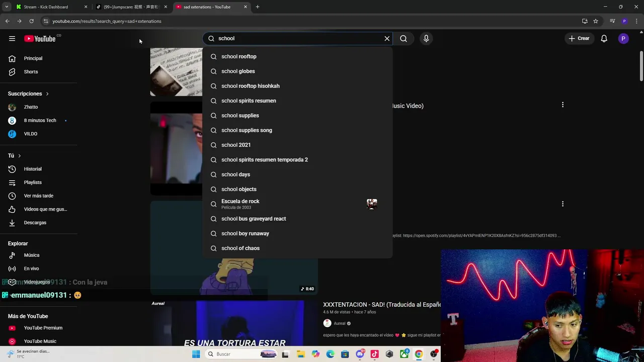Viewport: 644px width, 362px height.
Task: Start voice search with the microphone
Action: click(426, 38)
